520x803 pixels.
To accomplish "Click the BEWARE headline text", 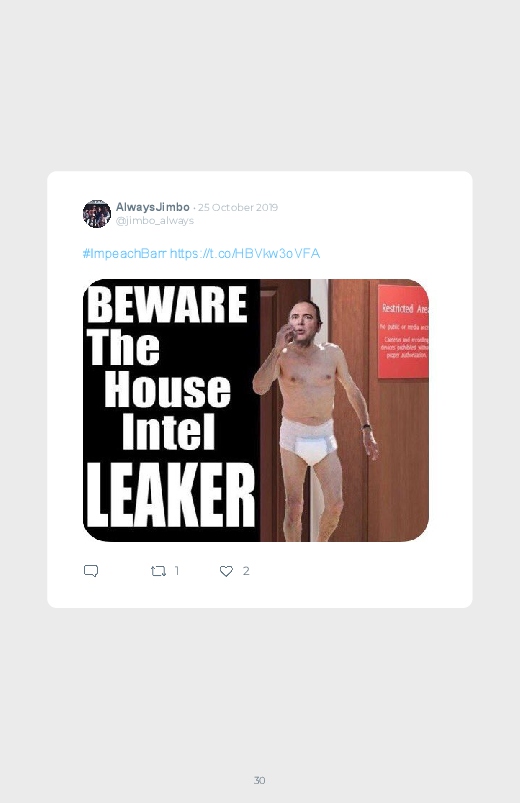I will click(x=167, y=304).
